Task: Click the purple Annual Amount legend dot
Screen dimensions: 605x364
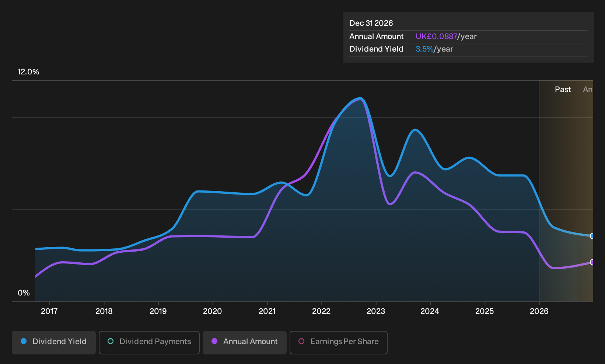Action: [214, 341]
